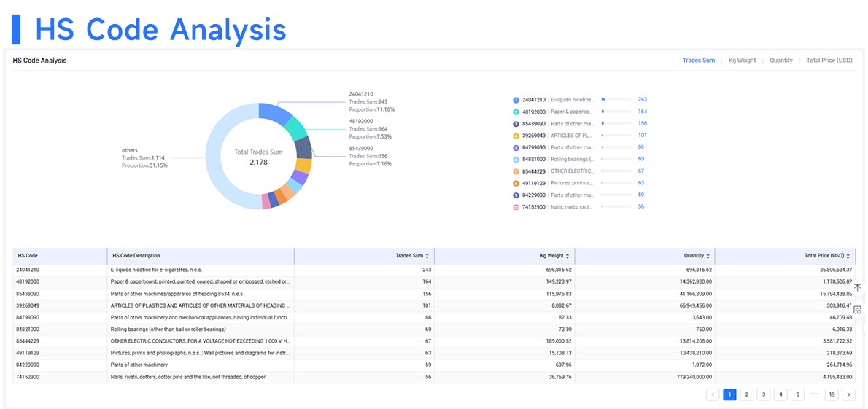Click the next page arrow in pagination
The width and height of the screenshot is (868, 409).
coord(848,394)
